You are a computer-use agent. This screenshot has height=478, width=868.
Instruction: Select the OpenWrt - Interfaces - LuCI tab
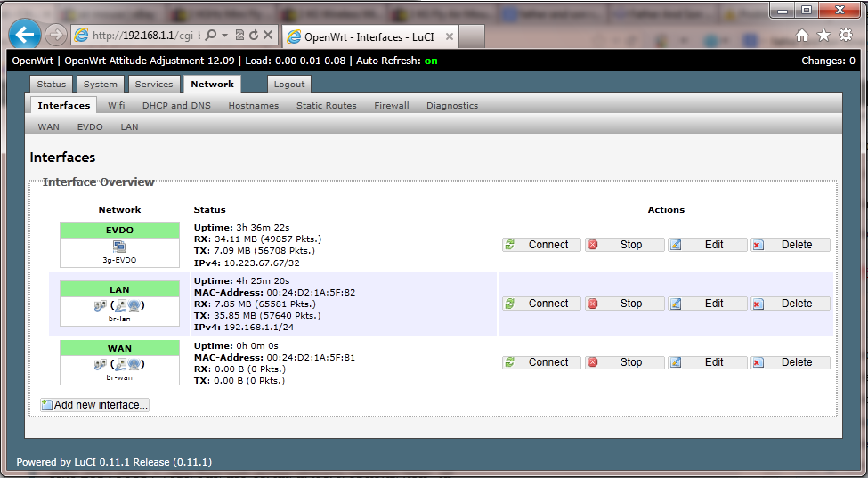pyautogui.click(x=369, y=37)
